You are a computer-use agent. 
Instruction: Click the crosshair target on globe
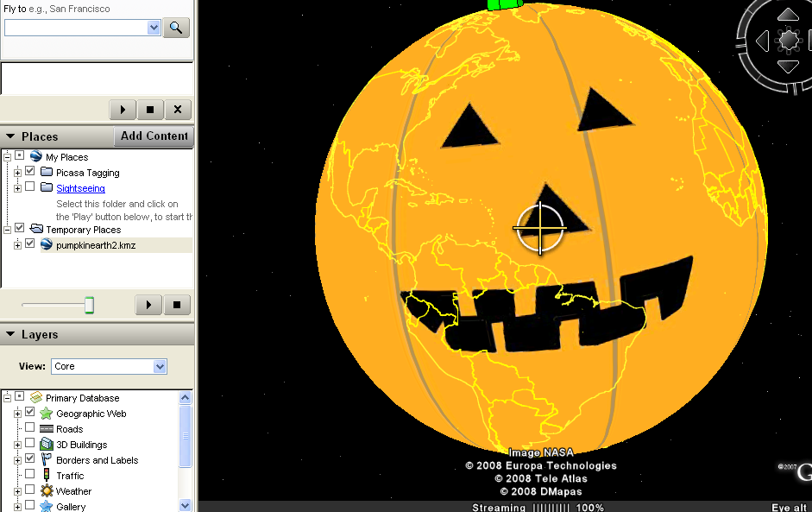pos(539,228)
